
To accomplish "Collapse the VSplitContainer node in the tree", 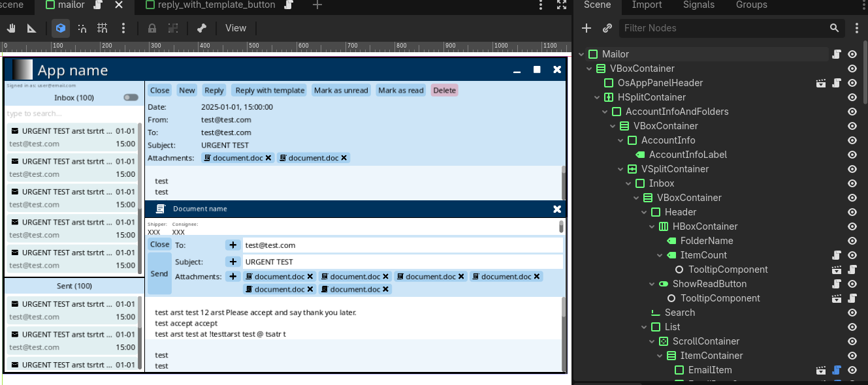I will coord(620,169).
